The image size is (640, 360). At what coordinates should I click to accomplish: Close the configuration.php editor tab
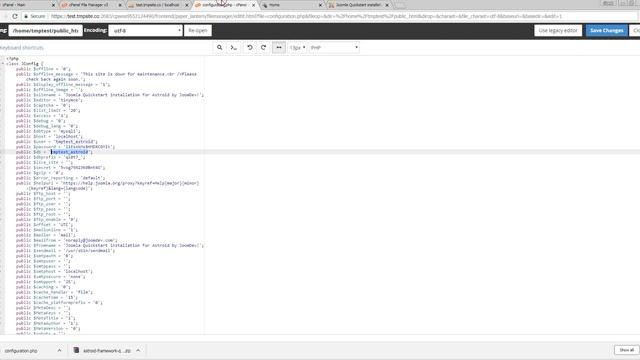click(x=253, y=5)
